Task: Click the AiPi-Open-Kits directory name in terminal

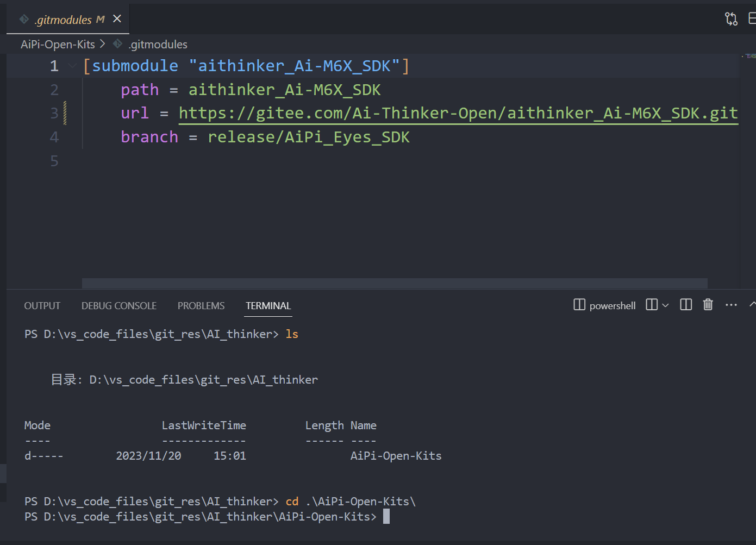Action: coord(396,456)
